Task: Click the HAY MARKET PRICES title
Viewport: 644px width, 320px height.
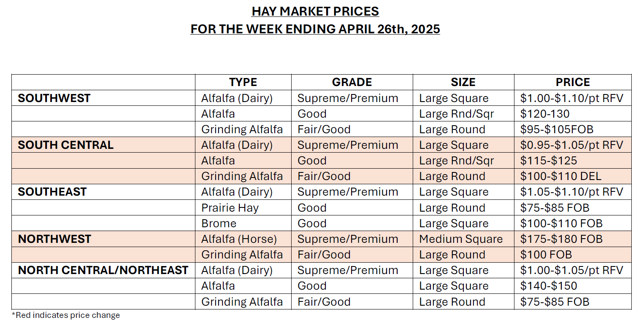Action: [315, 11]
